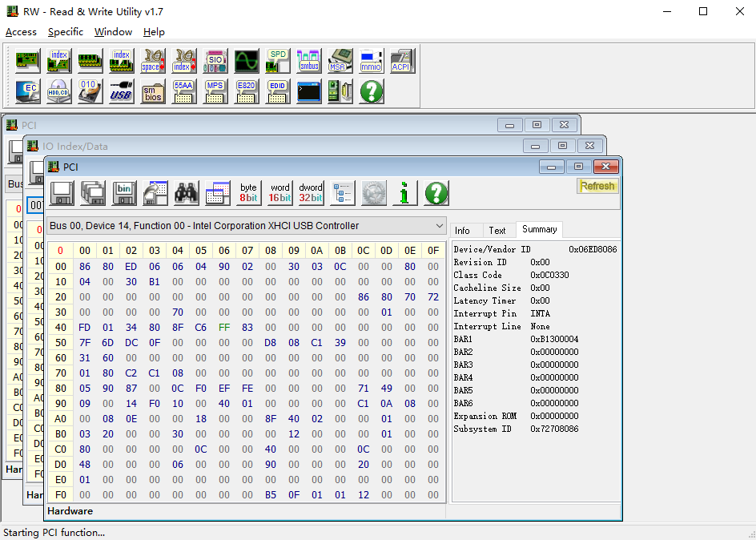The height and width of the screenshot is (540, 756).
Task: Open the Specific menu
Action: pos(66,32)
